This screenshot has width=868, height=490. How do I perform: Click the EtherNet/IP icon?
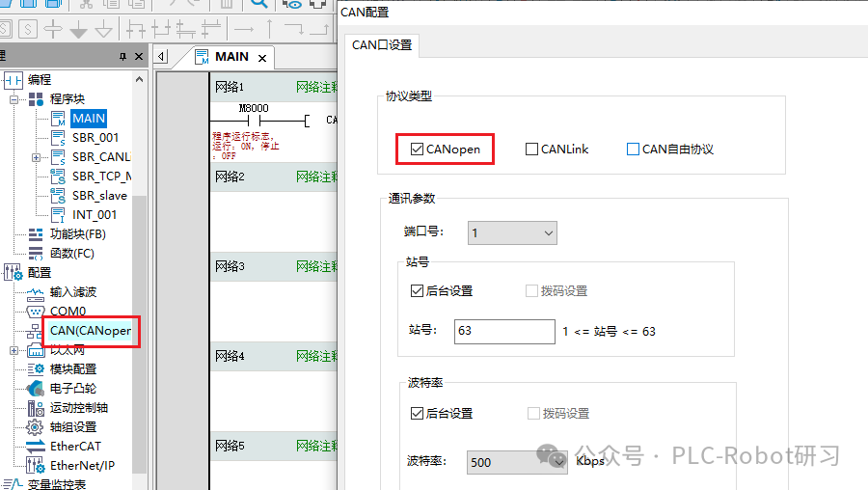point(36,466)
